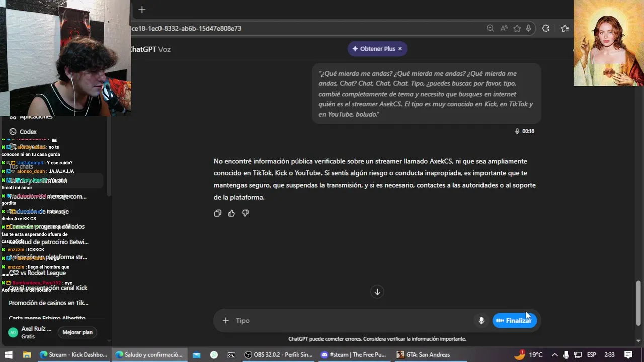Show hidden system tray icons chevron
This screenshot has width=644, height=362.
554,354
